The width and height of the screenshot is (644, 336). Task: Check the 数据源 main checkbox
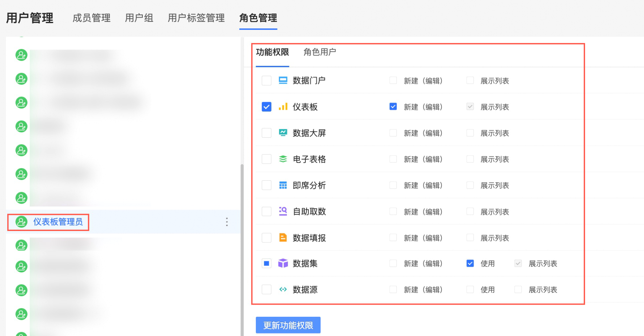[267, 289]
